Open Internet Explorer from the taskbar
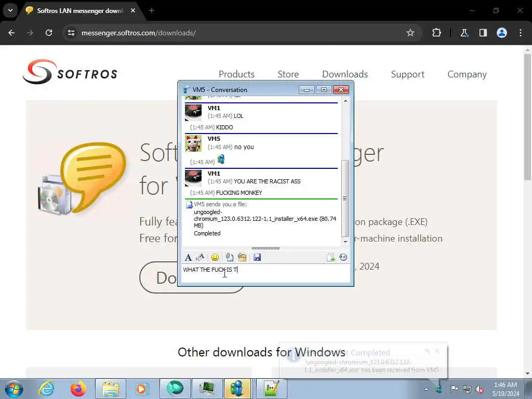 pos(46,389)
